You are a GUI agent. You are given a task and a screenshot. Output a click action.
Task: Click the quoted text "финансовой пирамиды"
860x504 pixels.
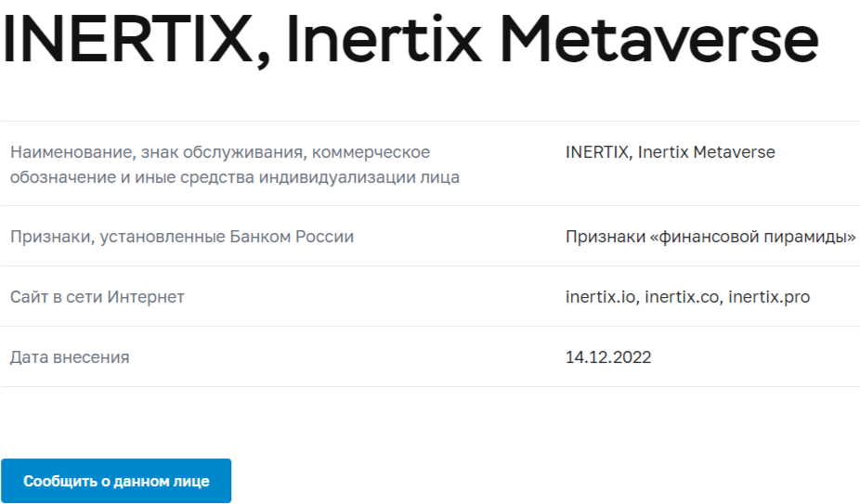pos(753,237)
